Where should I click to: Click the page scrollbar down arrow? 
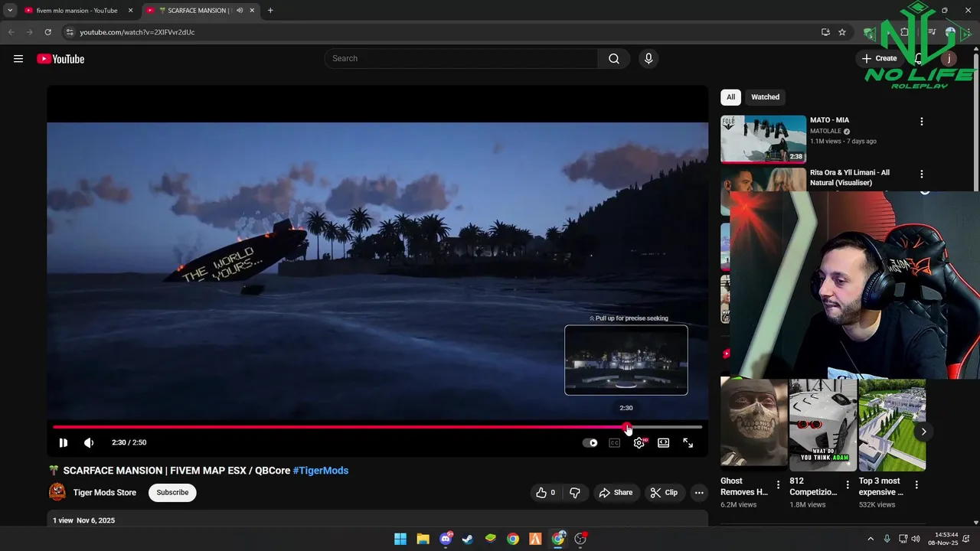[975, 522]
